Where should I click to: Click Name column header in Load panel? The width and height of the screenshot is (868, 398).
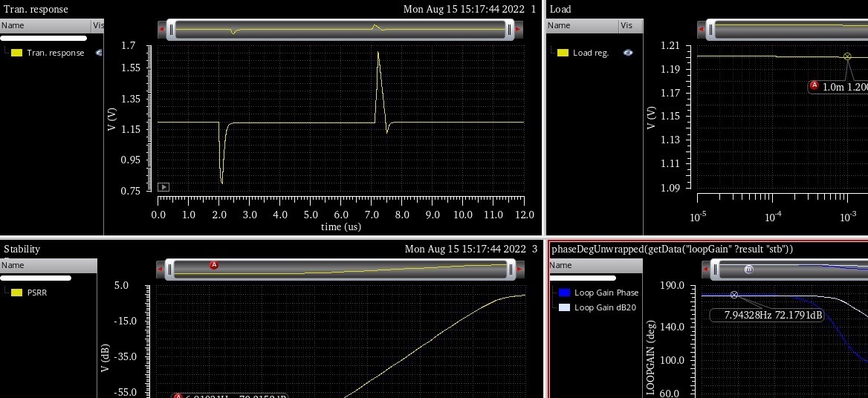(583, 25)
